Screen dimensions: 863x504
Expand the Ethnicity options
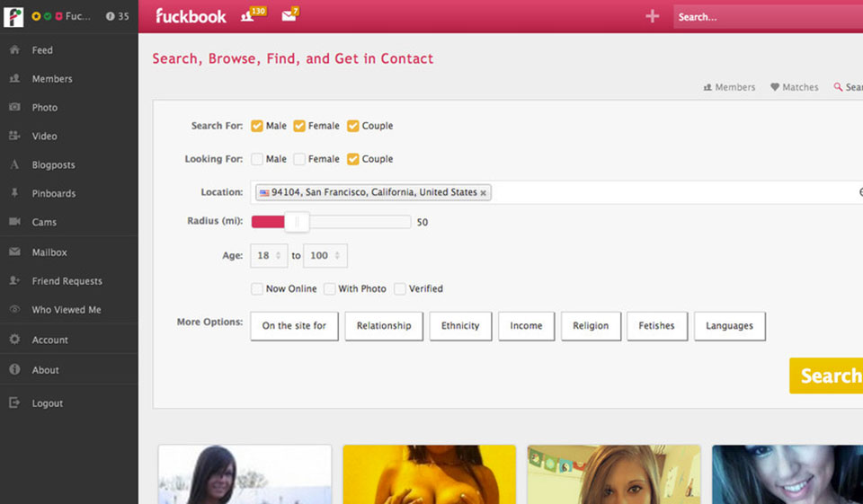pyautogui.click(x=460, y=326)
